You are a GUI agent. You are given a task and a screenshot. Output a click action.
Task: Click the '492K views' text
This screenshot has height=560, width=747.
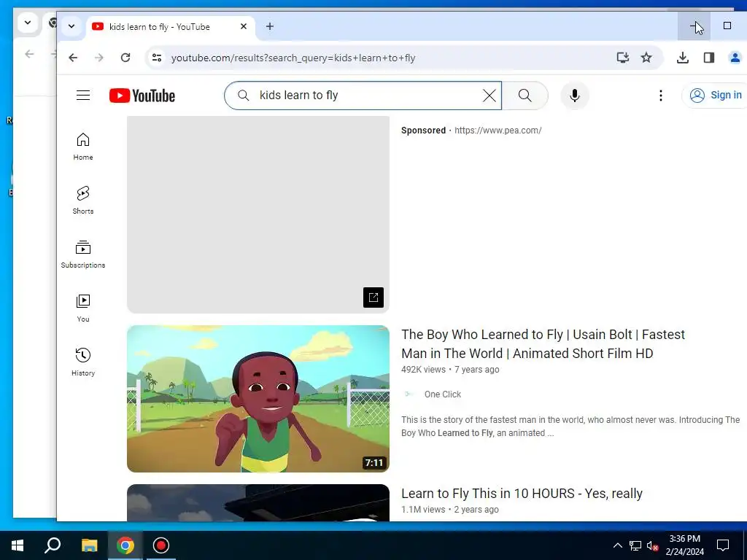tap(424, 370)
